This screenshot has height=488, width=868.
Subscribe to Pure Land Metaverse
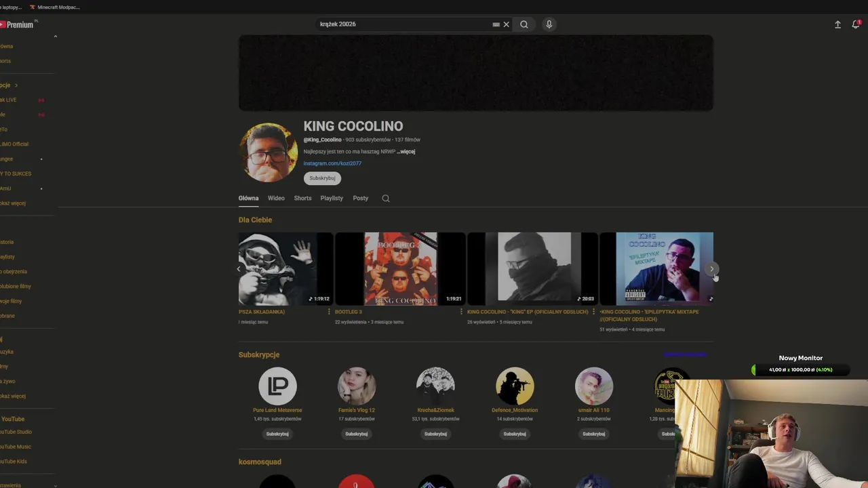pyautogui.click(x=277, y=434)
